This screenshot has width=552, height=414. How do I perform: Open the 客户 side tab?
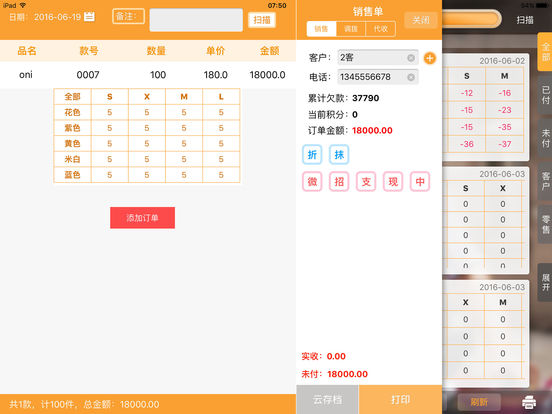(545, 181)
